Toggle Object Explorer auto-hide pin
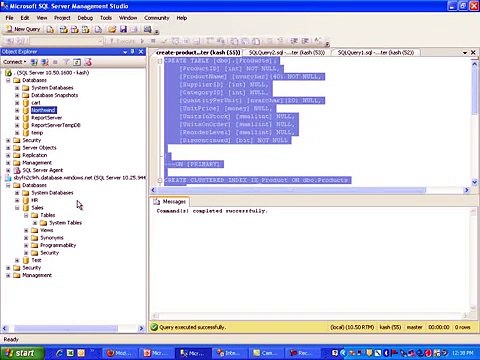The height and width of the screenshot is (360, 480). (133, 52)
